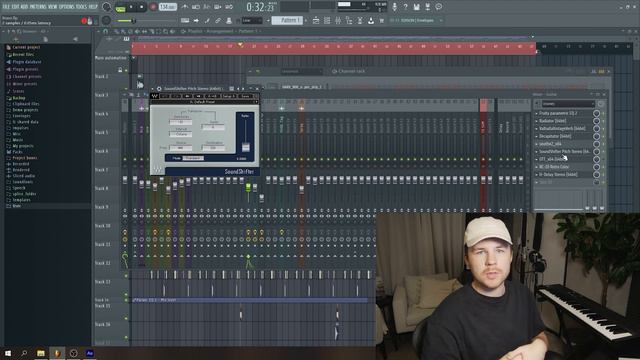
Task: Click the 0:32:23 time display
Action: [x=261, y=7]
